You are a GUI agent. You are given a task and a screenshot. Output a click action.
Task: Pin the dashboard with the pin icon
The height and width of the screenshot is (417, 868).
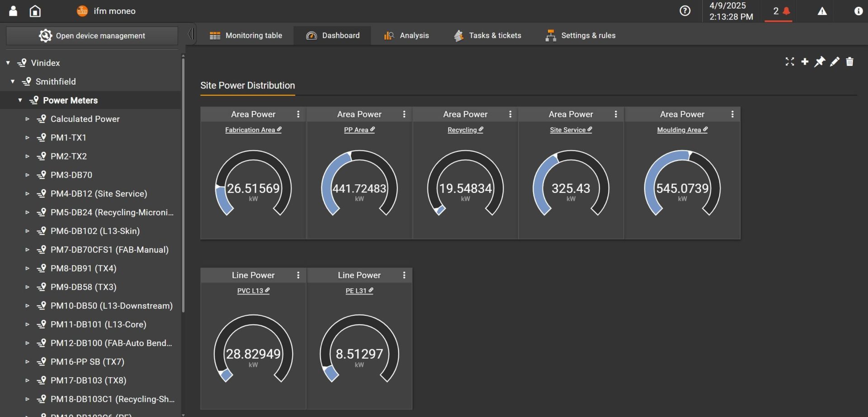[x=820, y=62]
